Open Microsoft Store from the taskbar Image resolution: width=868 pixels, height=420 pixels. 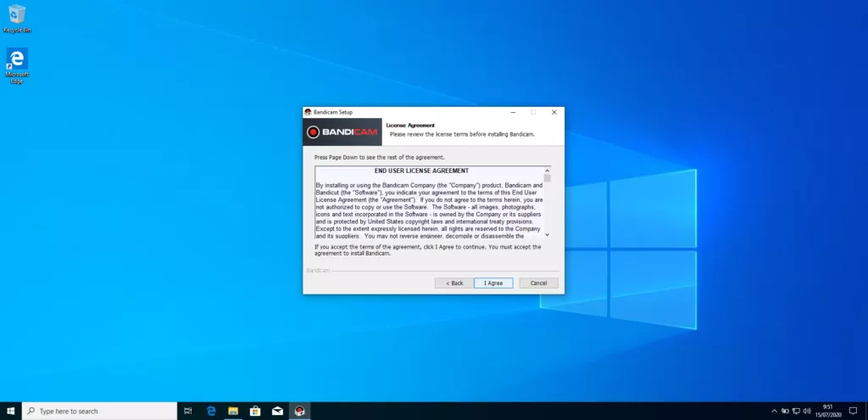255,411
